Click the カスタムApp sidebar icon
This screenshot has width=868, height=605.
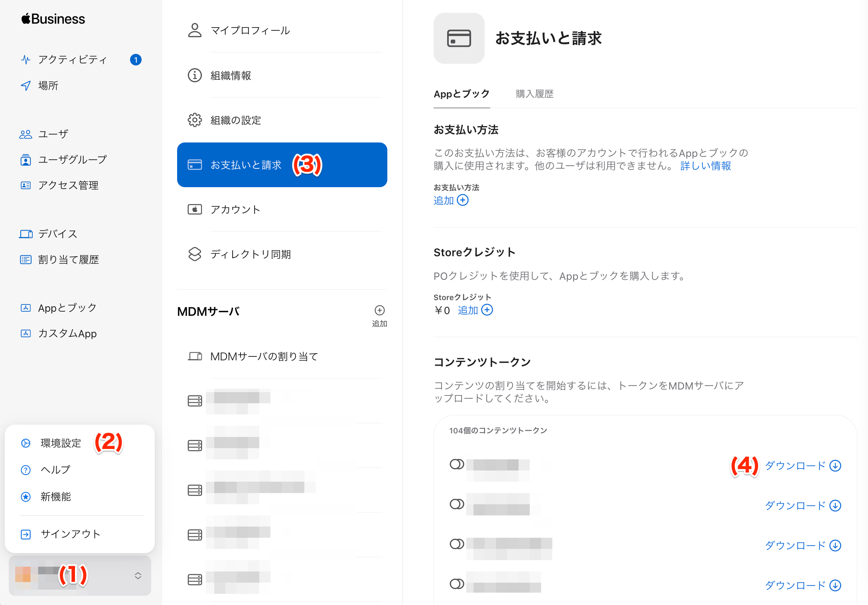click(x=26, y=334)
